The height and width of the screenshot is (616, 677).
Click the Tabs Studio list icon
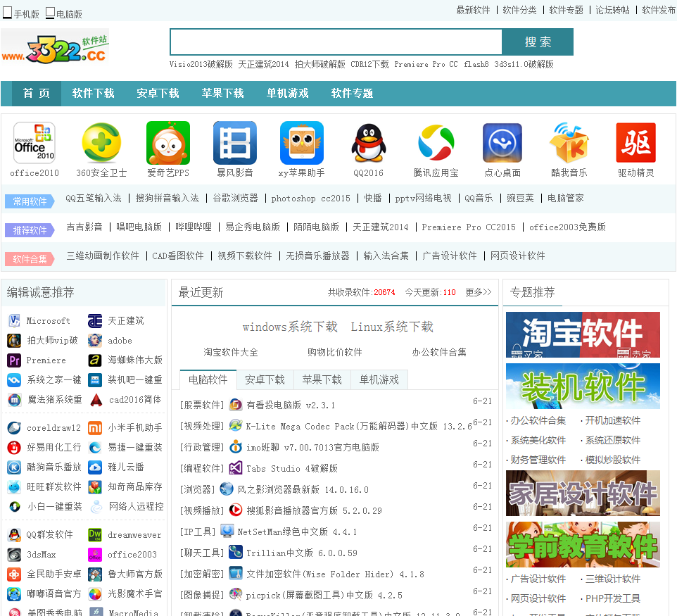[236, 468]
